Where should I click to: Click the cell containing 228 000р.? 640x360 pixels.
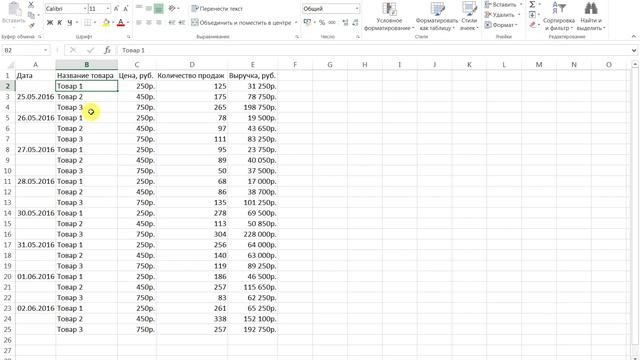point(253,234)
